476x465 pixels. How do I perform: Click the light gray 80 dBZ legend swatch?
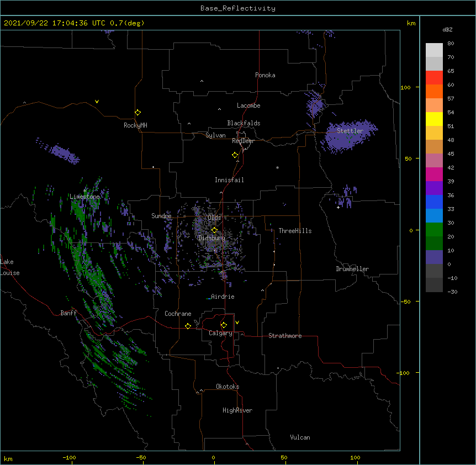pos(434,50)
